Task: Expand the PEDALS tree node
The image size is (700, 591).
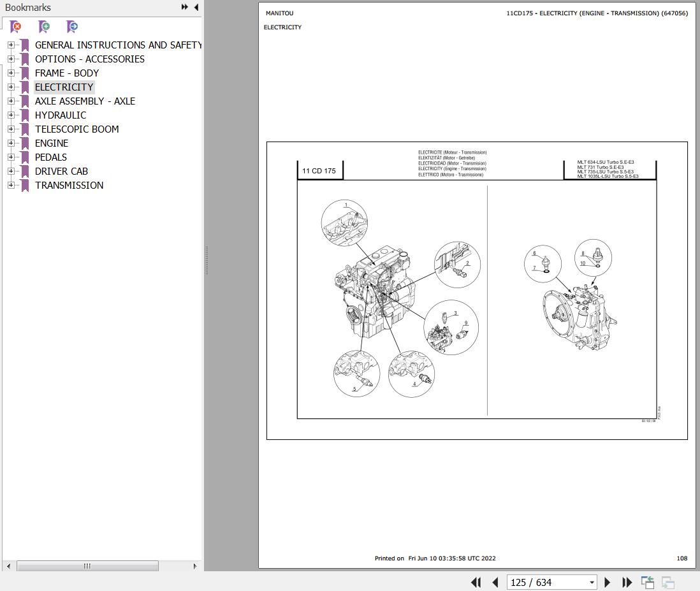Action: 11,157
